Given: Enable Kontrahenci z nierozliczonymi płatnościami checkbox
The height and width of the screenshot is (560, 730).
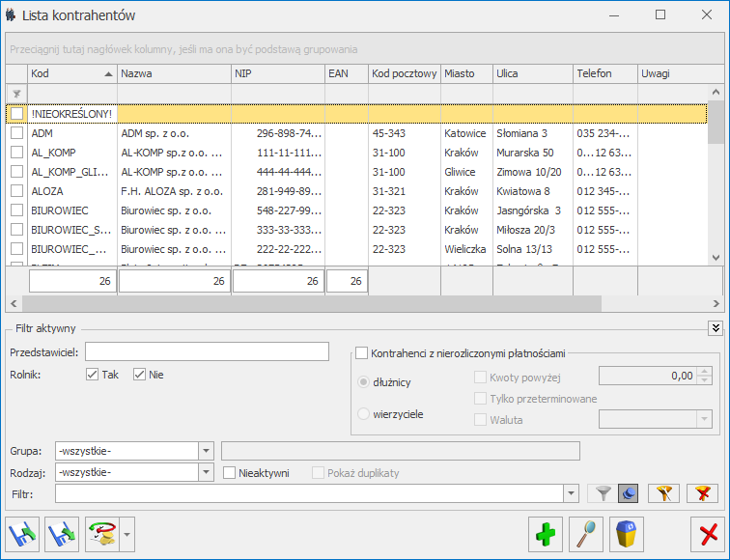Looking at the screenshot, I should (x=363, y=353).
